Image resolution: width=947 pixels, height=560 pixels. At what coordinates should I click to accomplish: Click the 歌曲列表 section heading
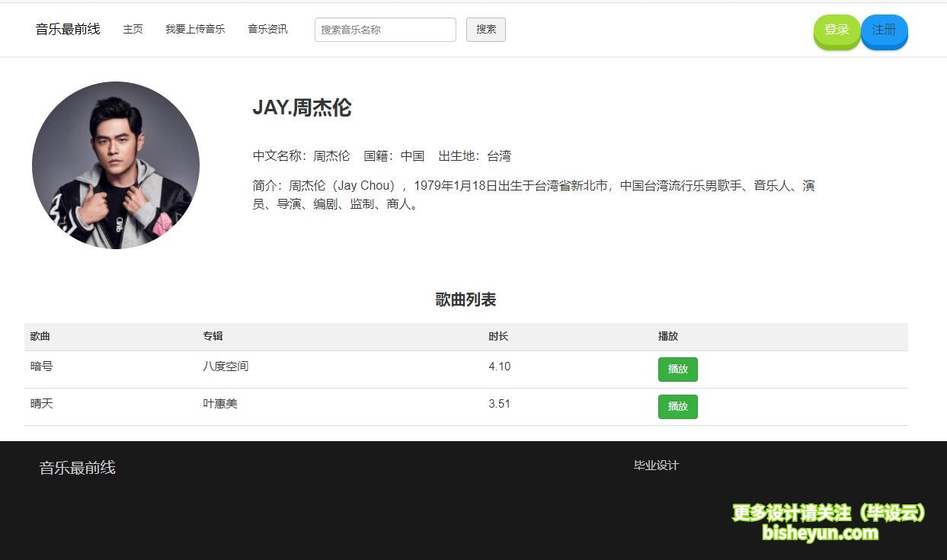click(x=466, y=299)
